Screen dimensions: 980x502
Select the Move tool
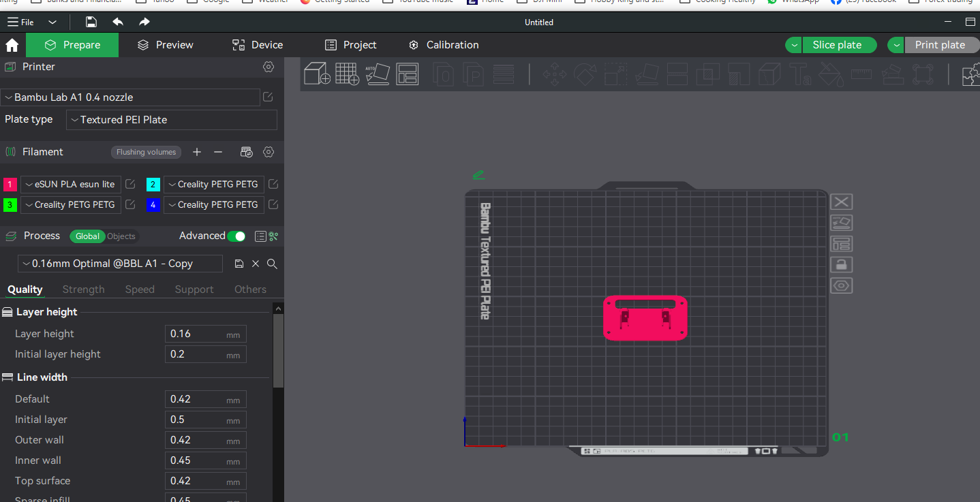554,74
